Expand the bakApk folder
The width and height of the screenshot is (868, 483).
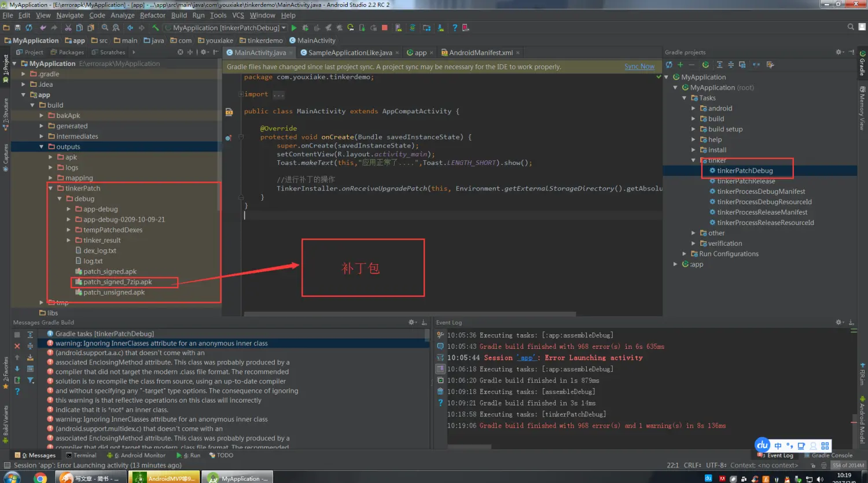pos(42,116)
